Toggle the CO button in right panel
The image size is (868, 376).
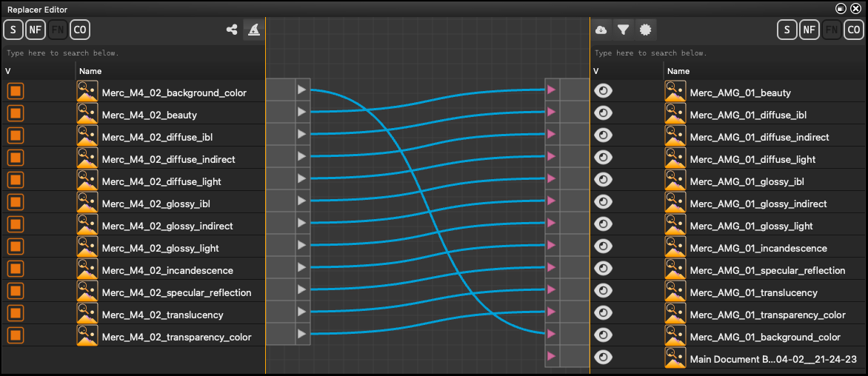[854, 30]
